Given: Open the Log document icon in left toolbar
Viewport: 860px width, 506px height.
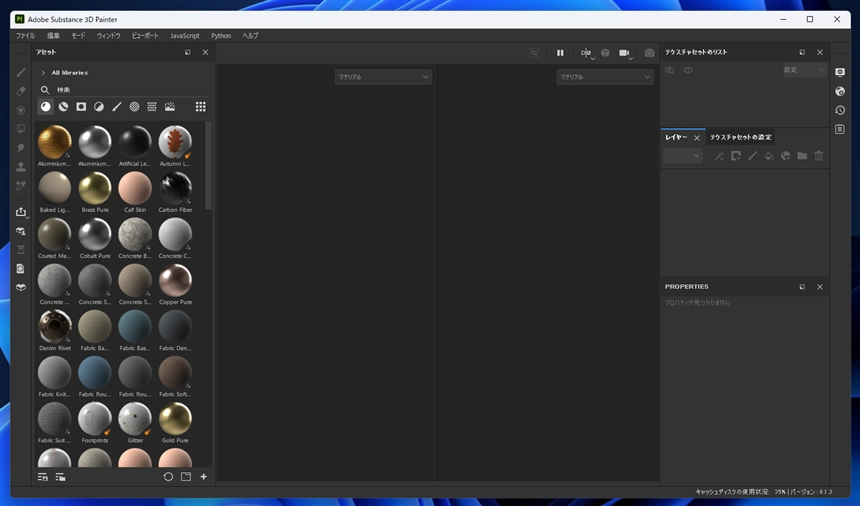Looking at the screenshot, I should pos(21,269).
